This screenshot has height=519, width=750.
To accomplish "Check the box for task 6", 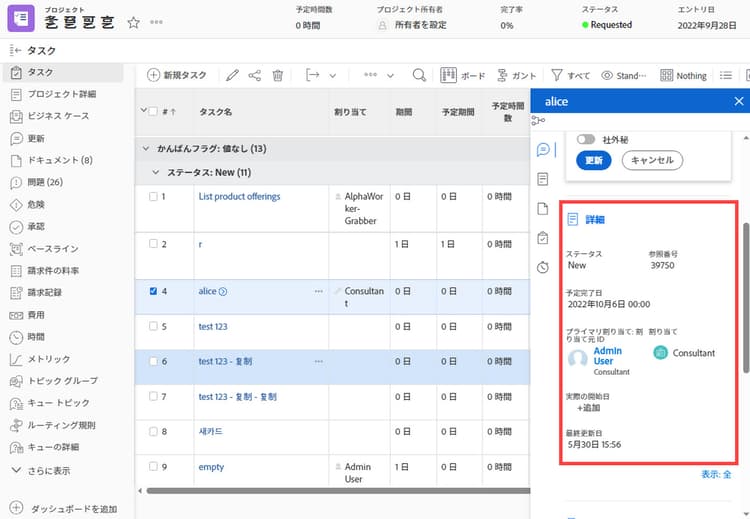I will (x=153, y=361).
